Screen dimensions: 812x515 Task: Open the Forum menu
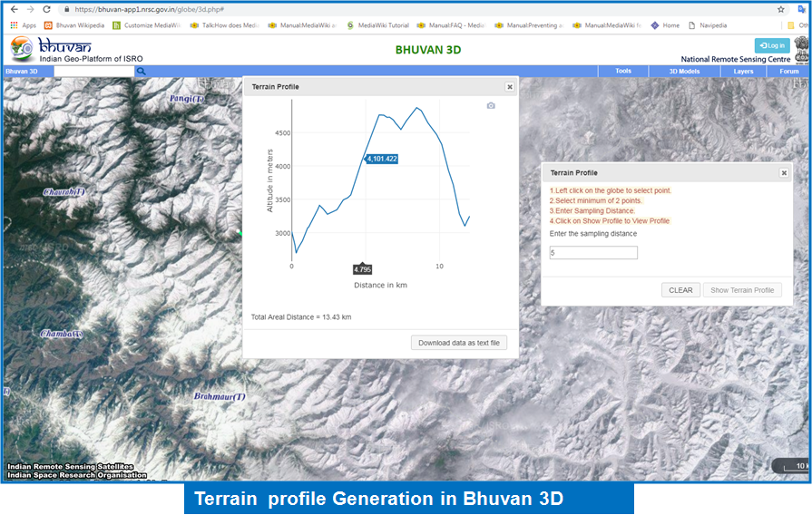point(788,72)
